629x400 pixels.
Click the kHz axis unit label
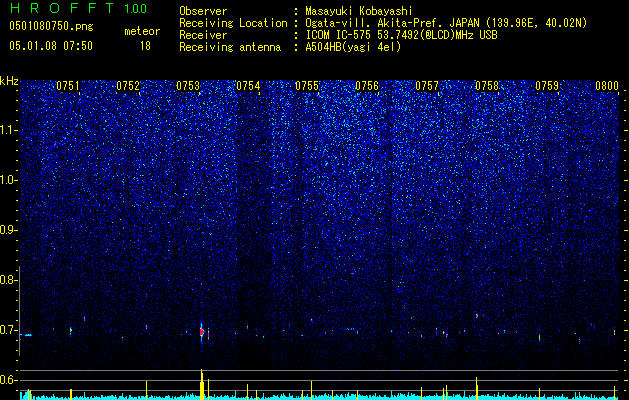coord(9,81)
